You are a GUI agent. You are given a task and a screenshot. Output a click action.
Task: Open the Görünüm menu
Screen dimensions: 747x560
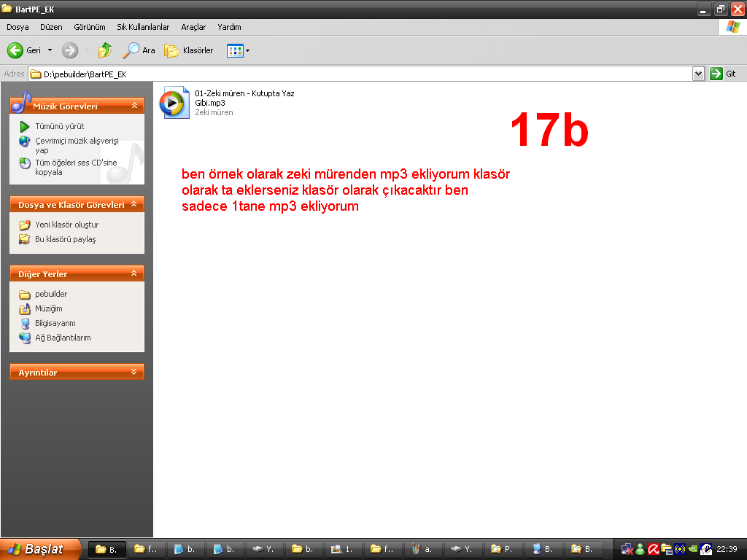pos(90,27)
